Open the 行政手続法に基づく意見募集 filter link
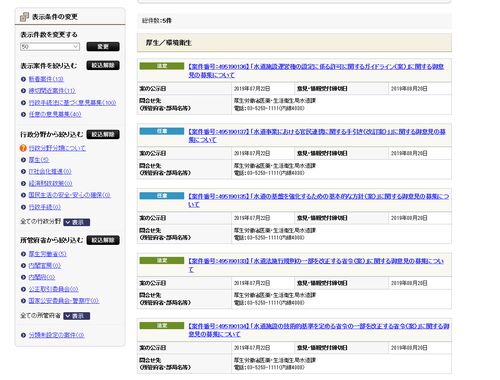This screenshot has height=380, width=500. point(72,103)
